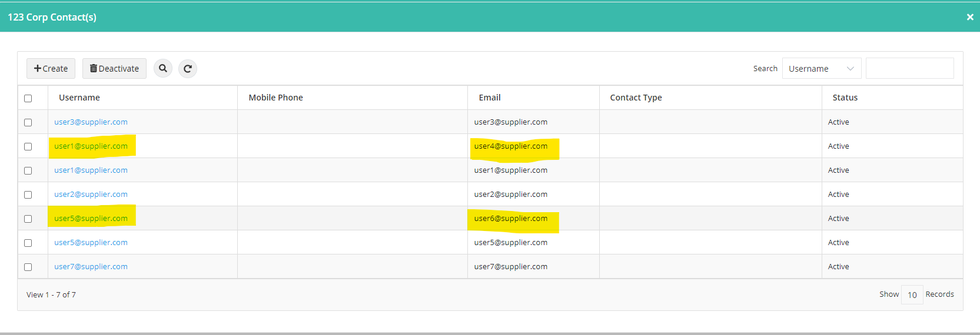Open the Show records count selector

912,294
